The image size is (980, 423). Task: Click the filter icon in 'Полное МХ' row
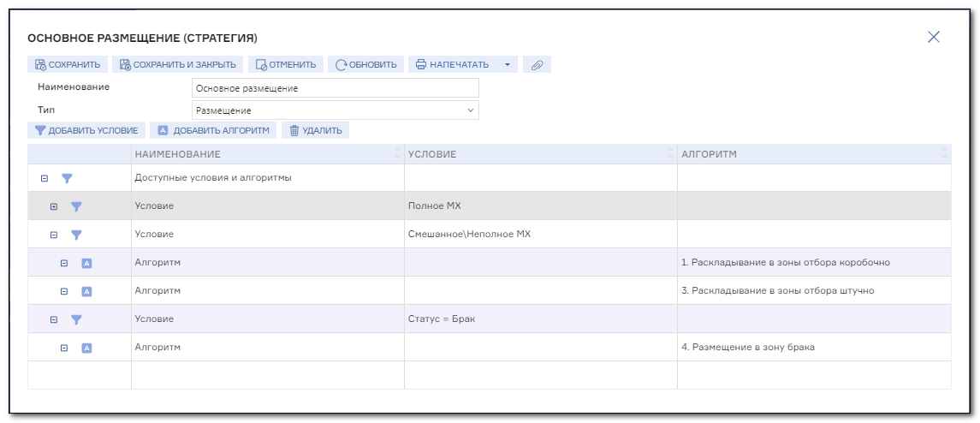[76, 206]
